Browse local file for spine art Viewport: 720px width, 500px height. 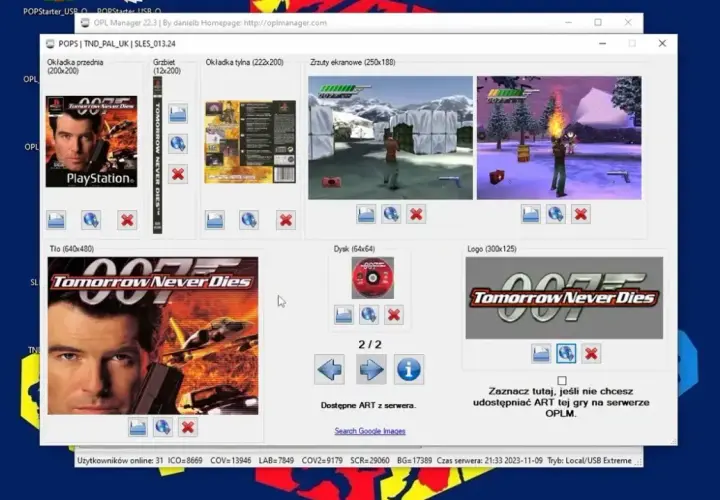[x=178, y=113]
